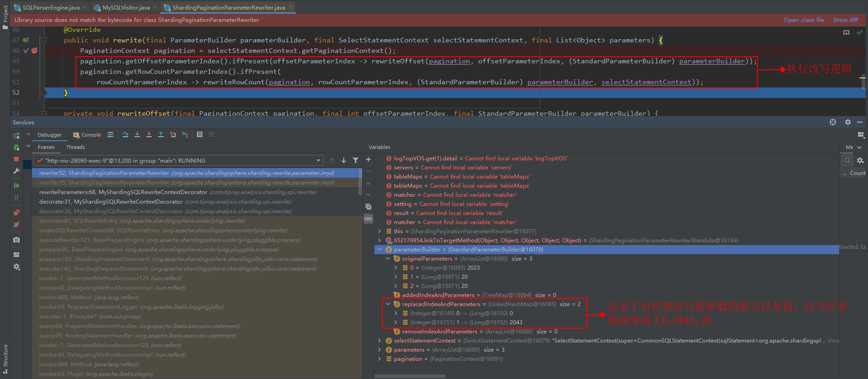The height and width of the screenshot is (379, 868).
Task: Click View link for selectStatementContext value
Action: (833, 341)
